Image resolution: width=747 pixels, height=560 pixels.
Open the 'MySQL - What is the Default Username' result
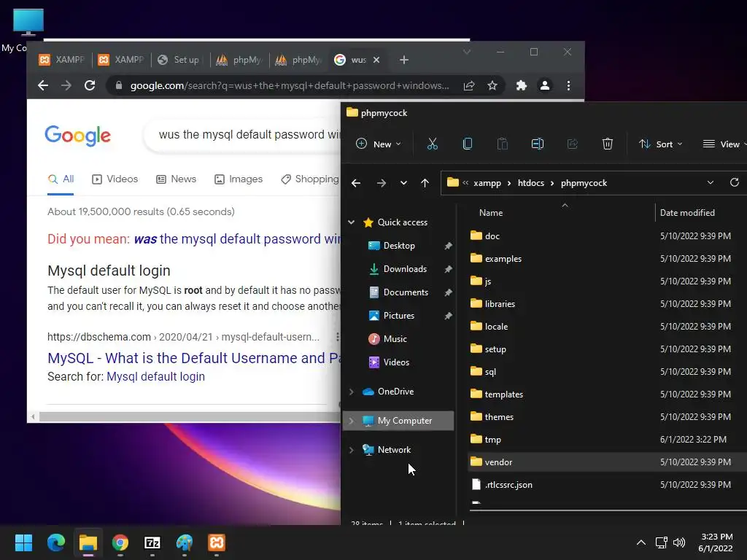point(194,358)
